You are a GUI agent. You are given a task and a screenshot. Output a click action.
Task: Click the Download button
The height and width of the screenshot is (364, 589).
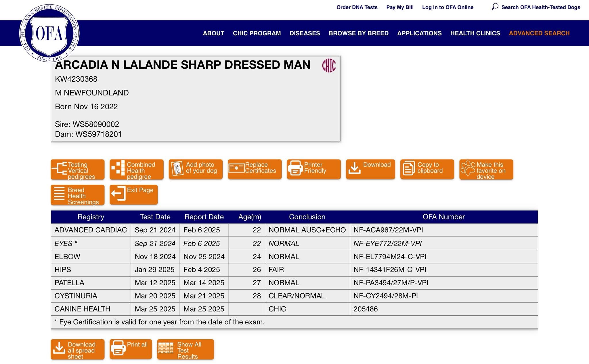(x=370, y=169)
